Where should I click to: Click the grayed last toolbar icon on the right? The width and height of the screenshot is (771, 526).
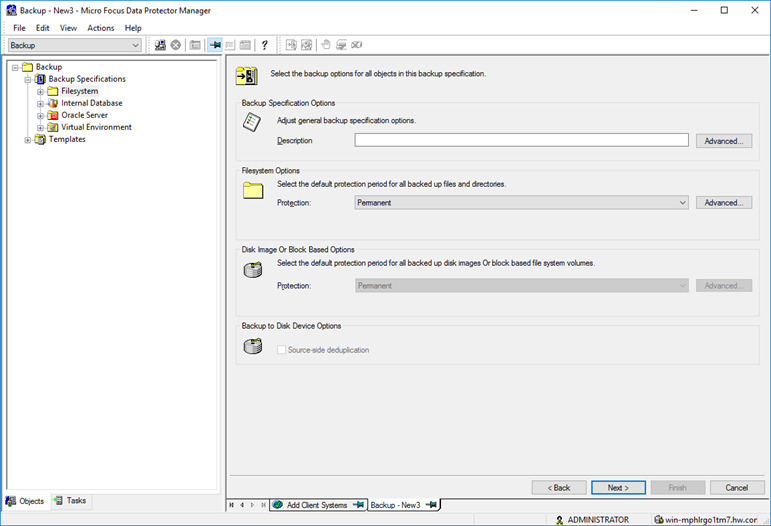point(356,45)
